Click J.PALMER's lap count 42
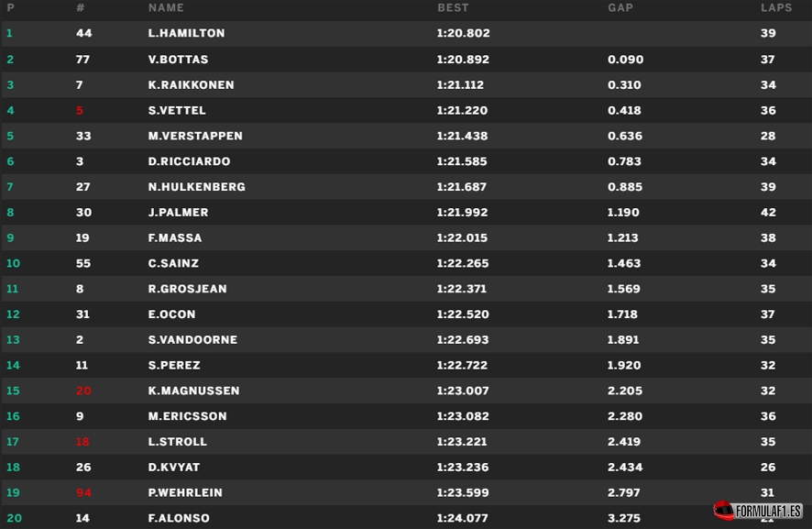The height and width of the screenshot is (529, 812). (768, 213)
